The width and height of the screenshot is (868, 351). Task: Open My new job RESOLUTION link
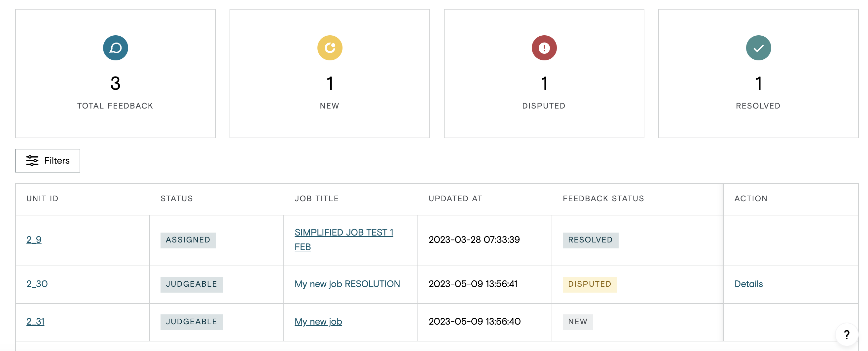click(347, 284)
